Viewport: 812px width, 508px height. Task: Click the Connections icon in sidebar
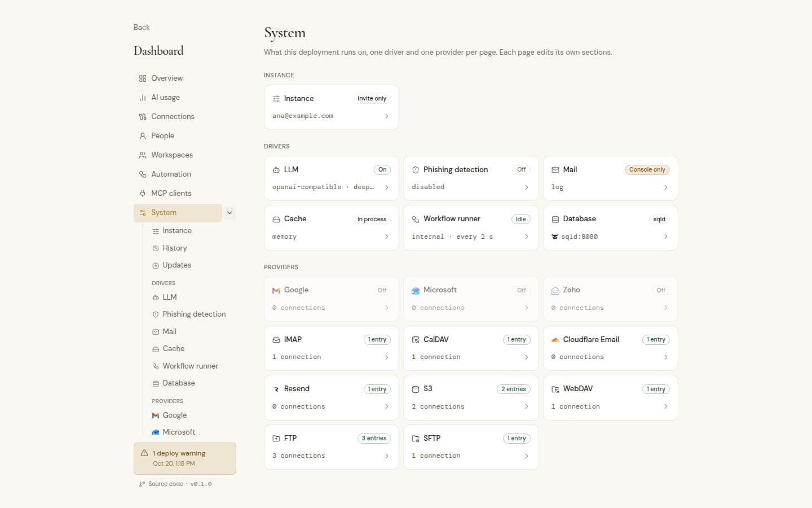(x=143, y=117)
